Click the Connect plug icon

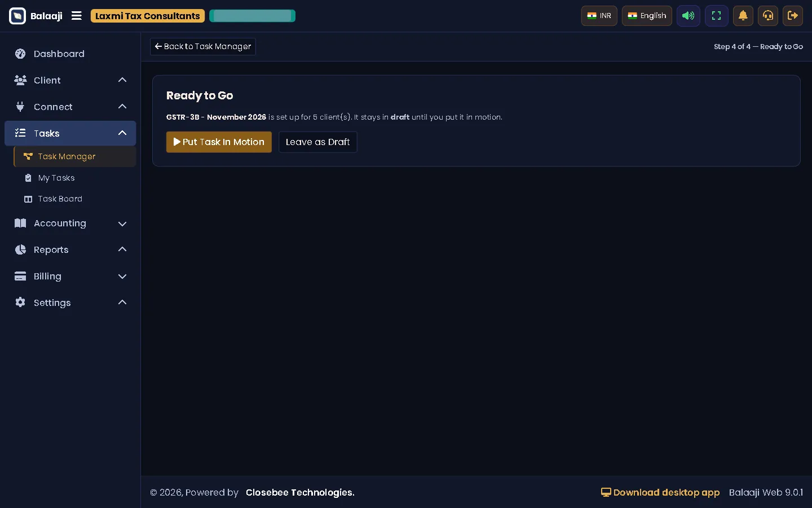[20, 107]
